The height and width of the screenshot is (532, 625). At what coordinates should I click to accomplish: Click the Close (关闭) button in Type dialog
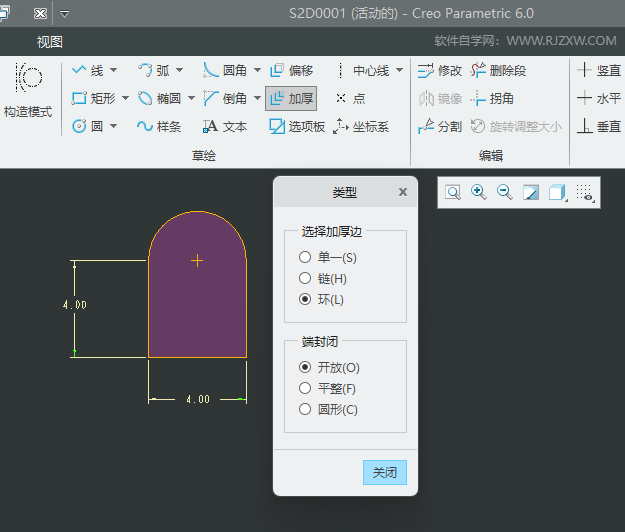(x=385, y=473)
